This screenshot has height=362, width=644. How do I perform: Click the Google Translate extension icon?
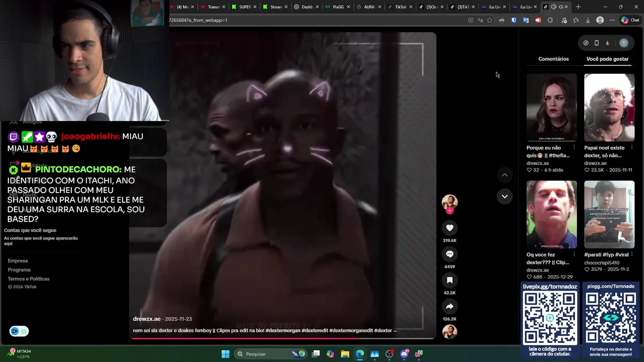(526, 20)
